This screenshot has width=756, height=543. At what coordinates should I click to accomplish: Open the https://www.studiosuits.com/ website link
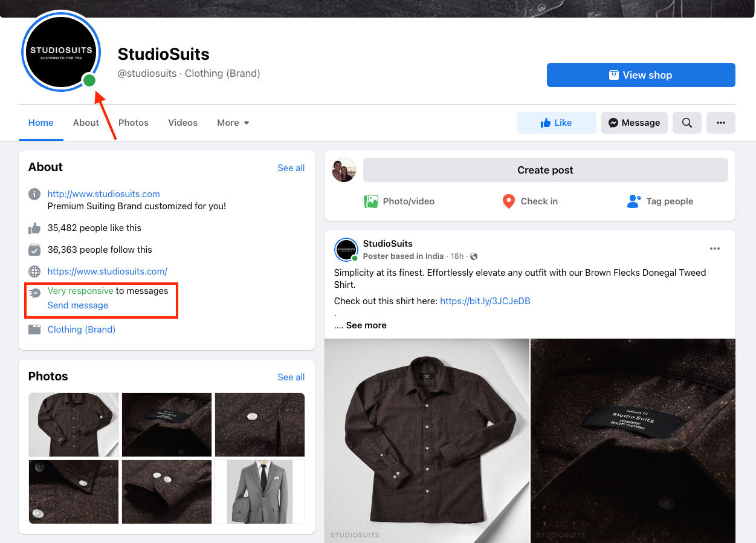coord(108,271)
